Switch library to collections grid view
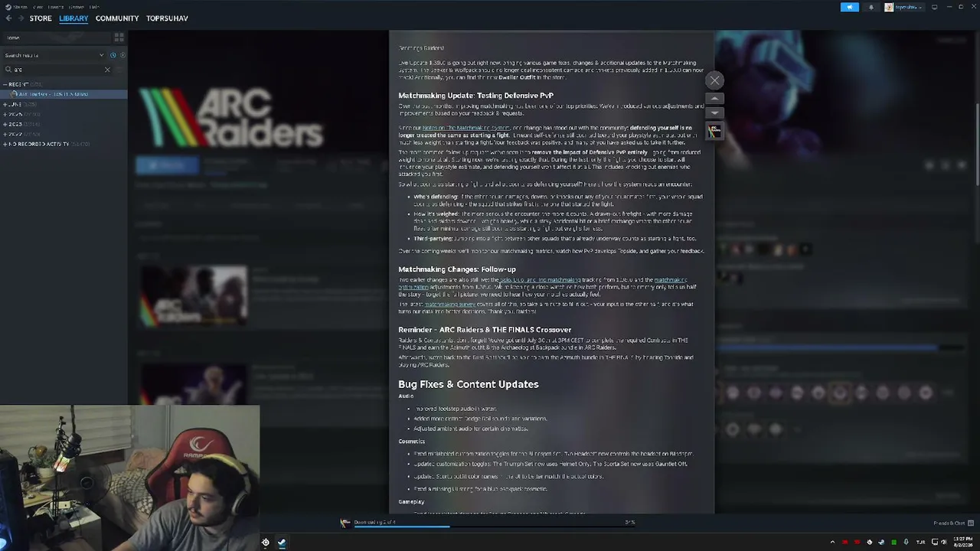 [119, 37]
